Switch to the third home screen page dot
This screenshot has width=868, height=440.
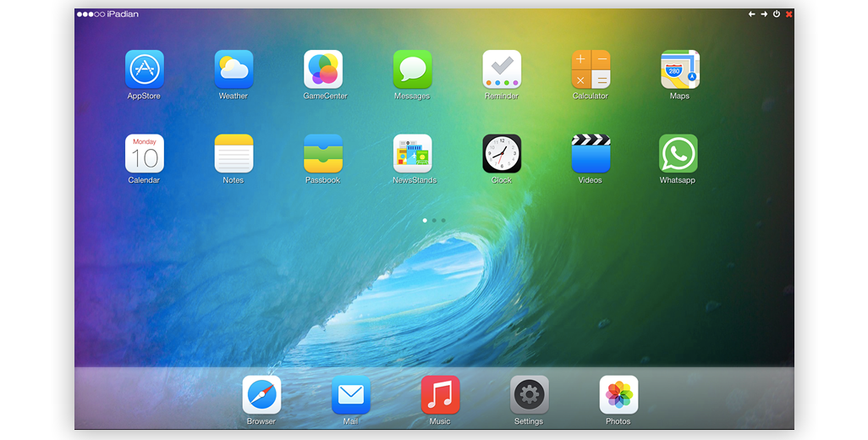click(x=443, y=220)
